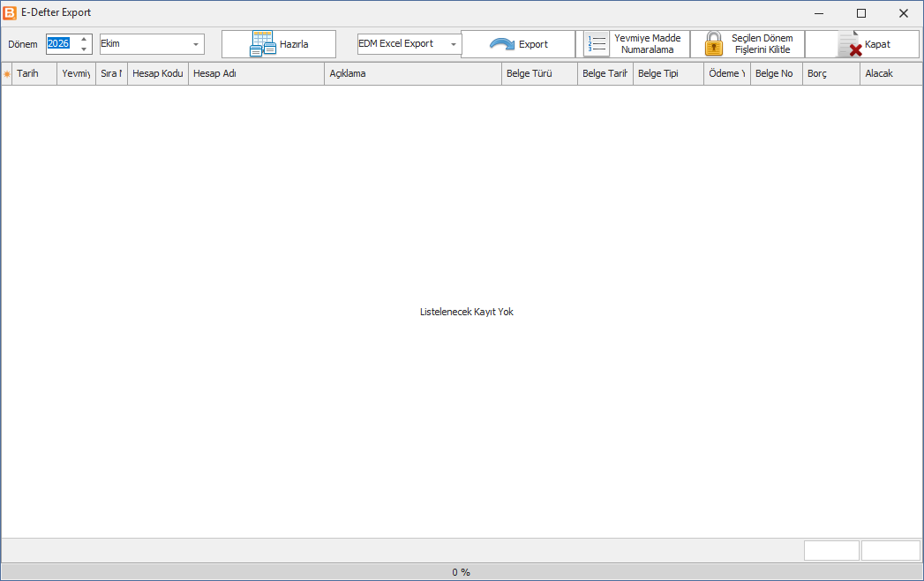Open the Ekim month dropdown
Image resolution: width=924 pixels, height=581 pixels.
(x=196, y=44)
